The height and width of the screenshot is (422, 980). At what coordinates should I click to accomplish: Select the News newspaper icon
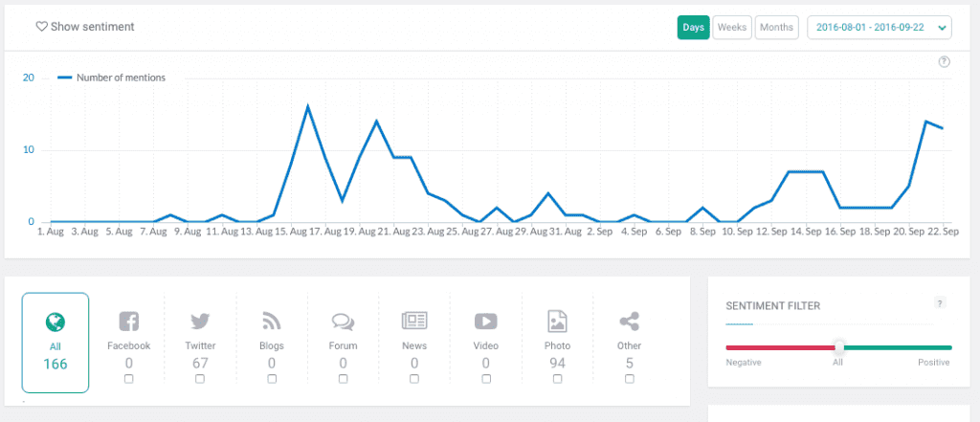click(x=414, y=322)
